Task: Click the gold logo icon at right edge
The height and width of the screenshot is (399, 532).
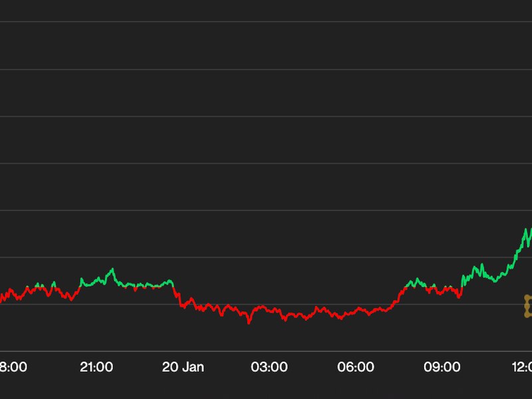Action: (x=528, y=306)
